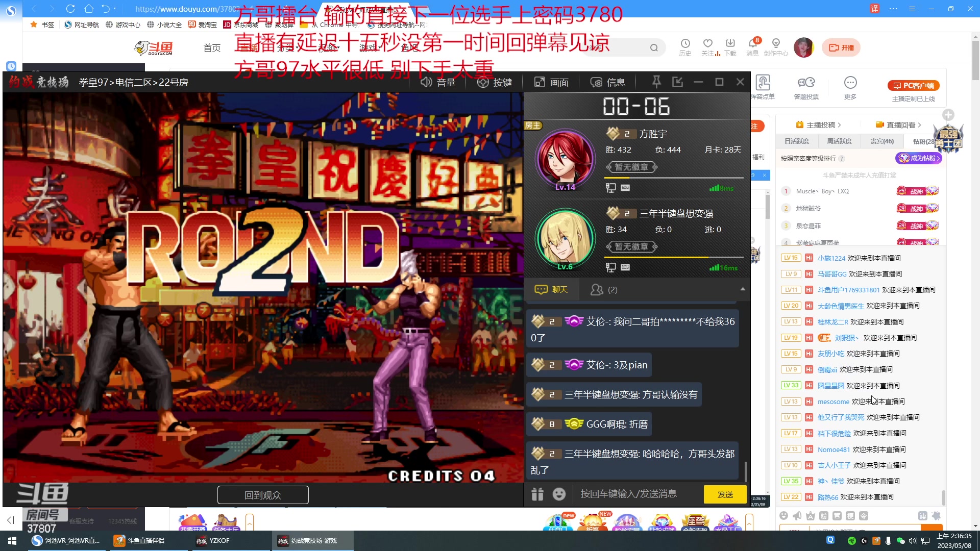Switch to the players (2) tab
Image resolution: width=980 pixels, height=551 pixels.
604,289
